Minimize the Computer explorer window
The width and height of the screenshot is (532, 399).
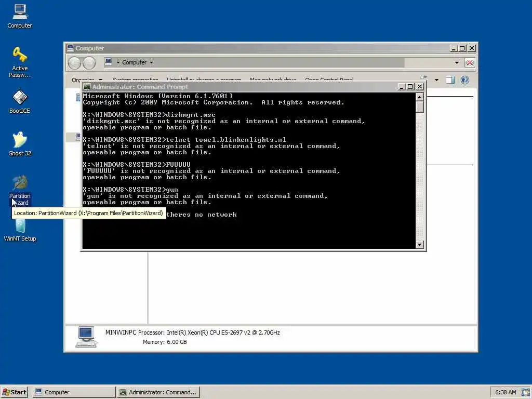pyautogui.click(x=453, y=48)
